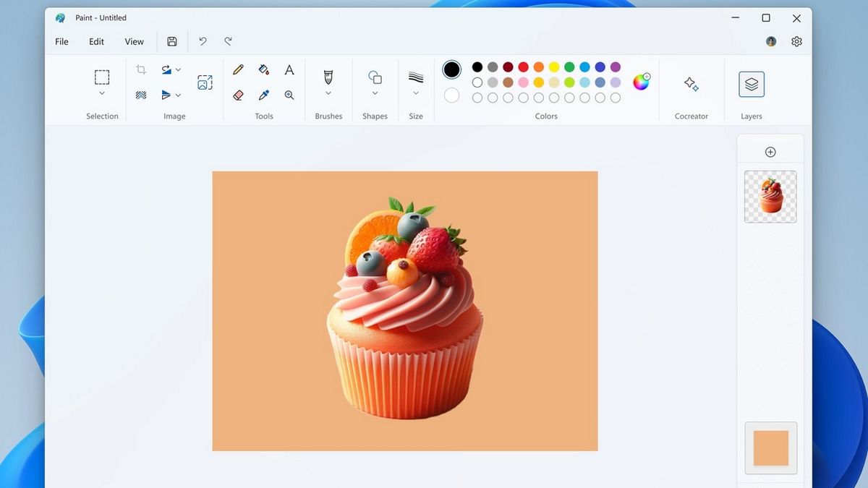Activate the Magnifier tool
Image resolution: width=868 pixels, height=488 pixels.
coord(289,95)
